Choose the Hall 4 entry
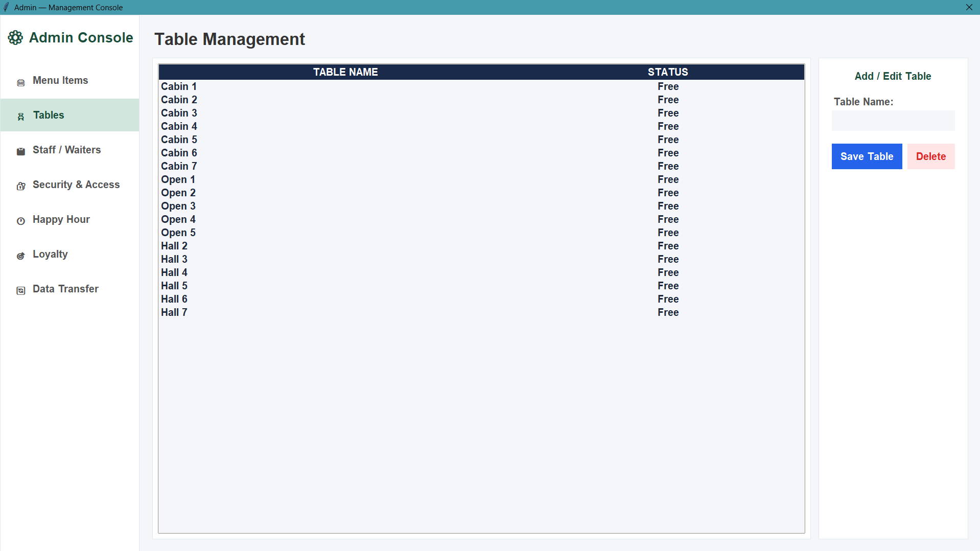The image size is (980, 551). pyautogui.click(x=481, y=272)
